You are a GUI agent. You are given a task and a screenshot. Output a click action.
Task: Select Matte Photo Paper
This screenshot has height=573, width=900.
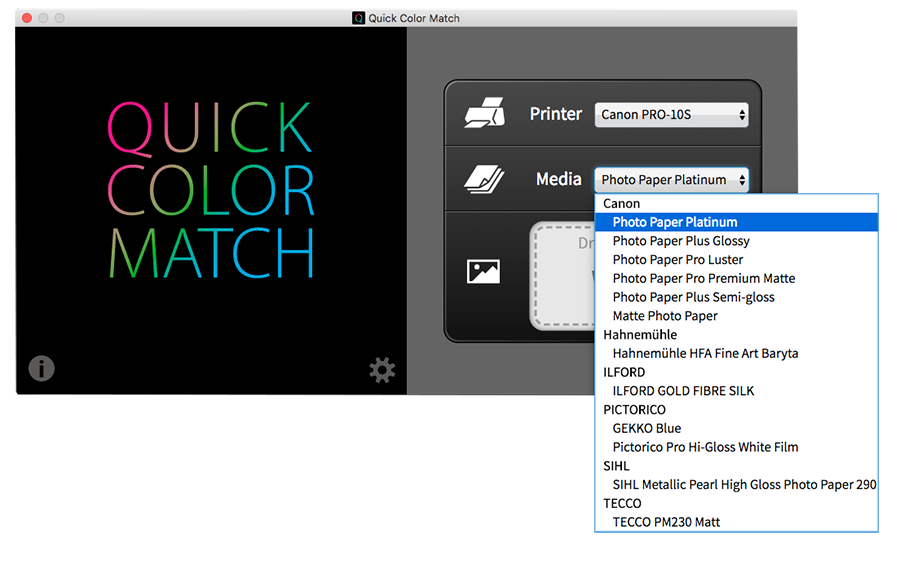(x=736, y=316)
